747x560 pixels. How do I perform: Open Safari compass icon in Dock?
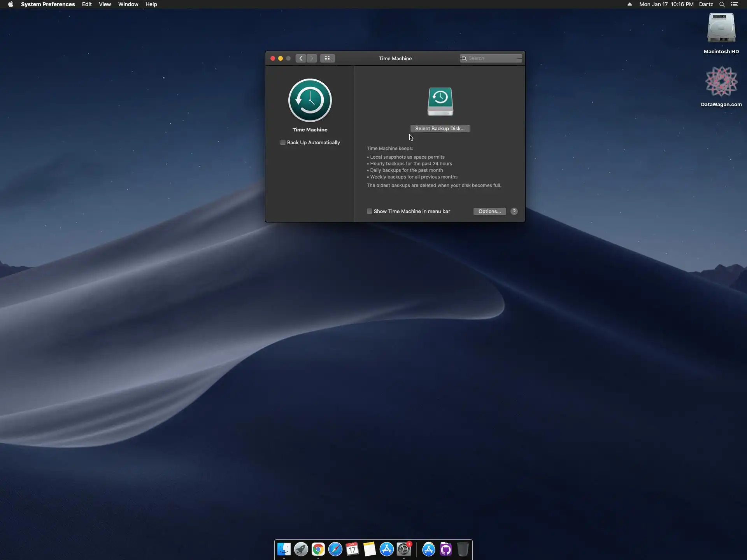335,549
